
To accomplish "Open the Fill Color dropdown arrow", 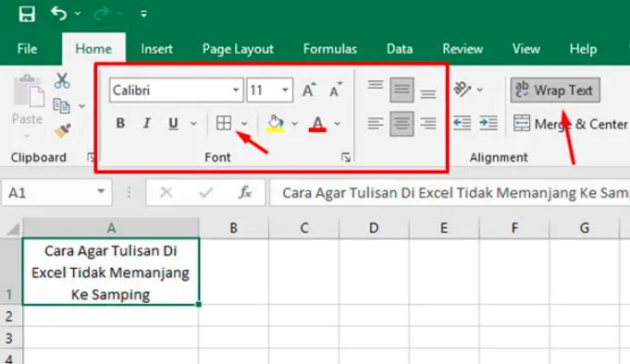I will point(294,124).
